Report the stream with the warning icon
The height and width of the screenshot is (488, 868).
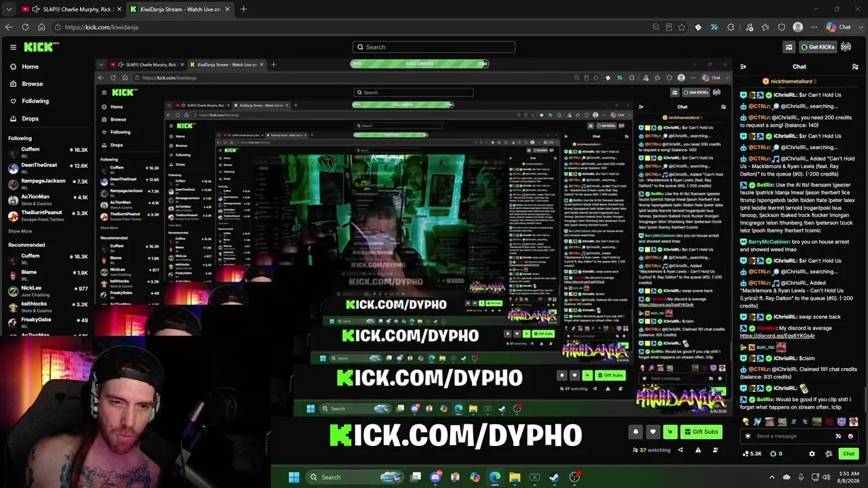tap(698, 450)
